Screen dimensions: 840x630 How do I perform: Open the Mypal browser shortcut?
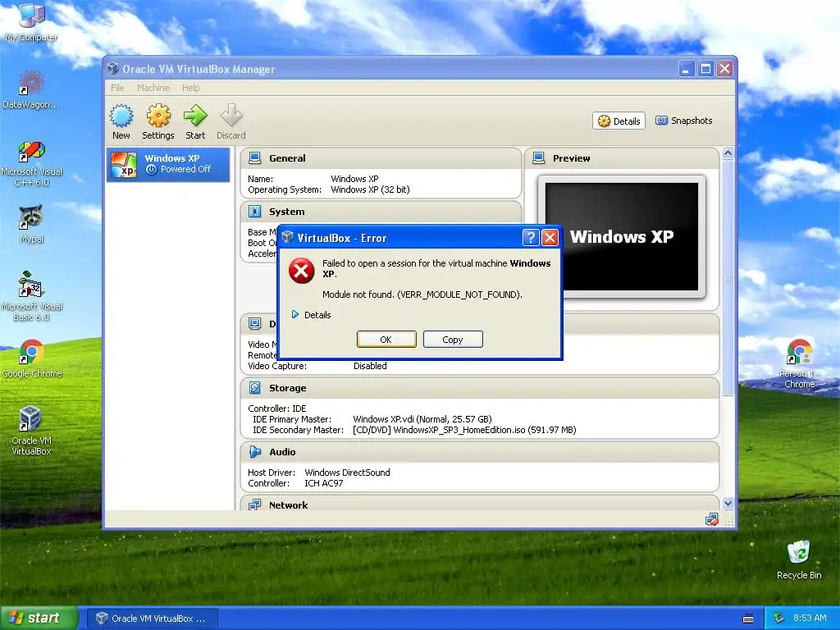(x=32, y=223)
